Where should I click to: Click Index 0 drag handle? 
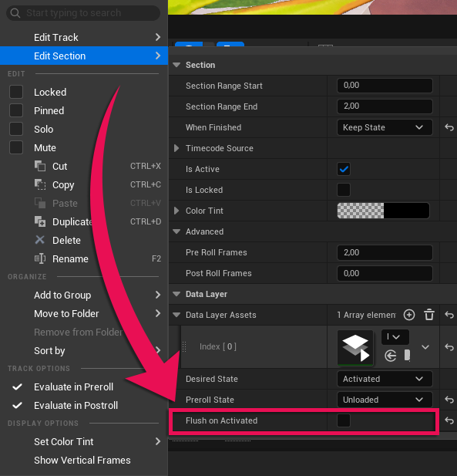pos(184,346)
